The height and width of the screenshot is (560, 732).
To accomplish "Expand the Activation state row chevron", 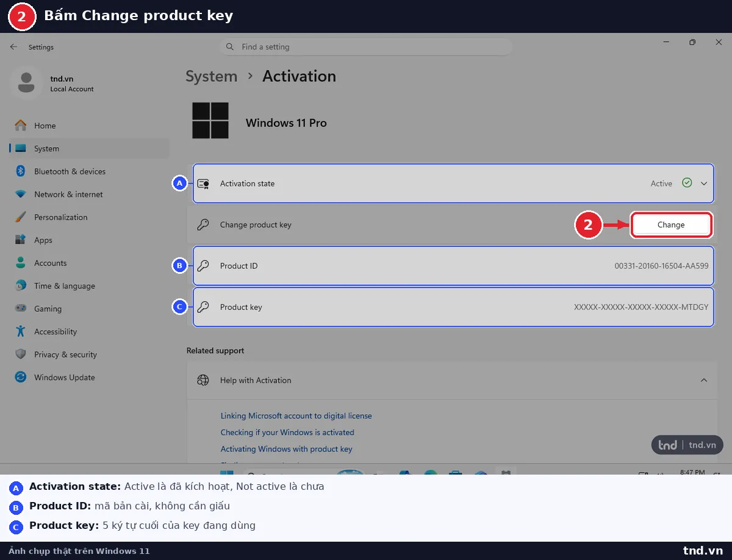I will (704, 183).
